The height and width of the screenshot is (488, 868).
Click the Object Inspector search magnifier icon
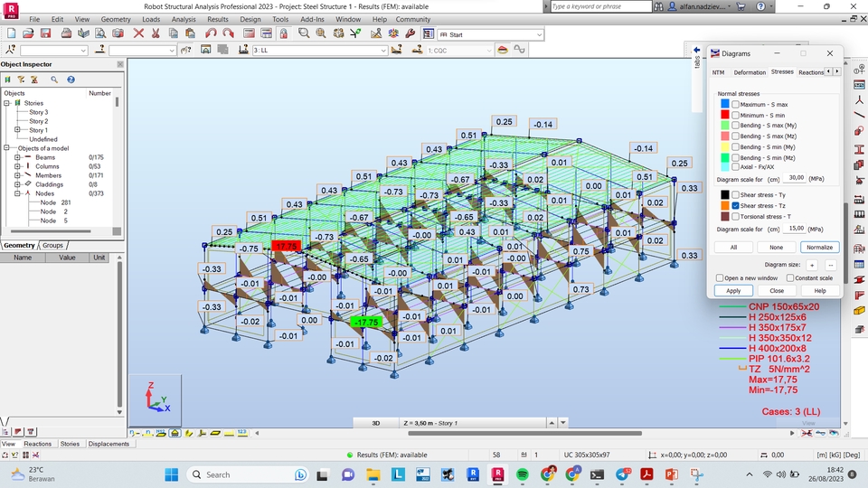tap(54, 80)
